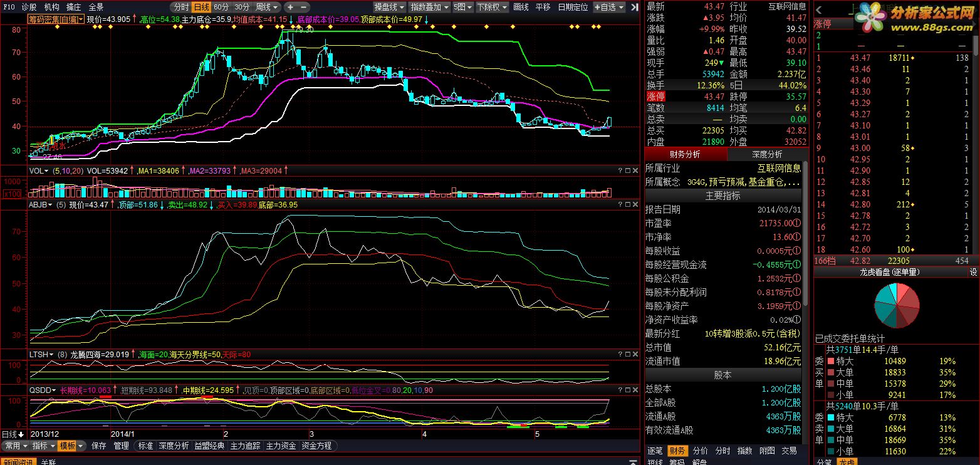This screenshot has width=980, height=465.
Task: Open the 筹码密集[自编] indicator dropdown
Action: [x=56, y=19]
